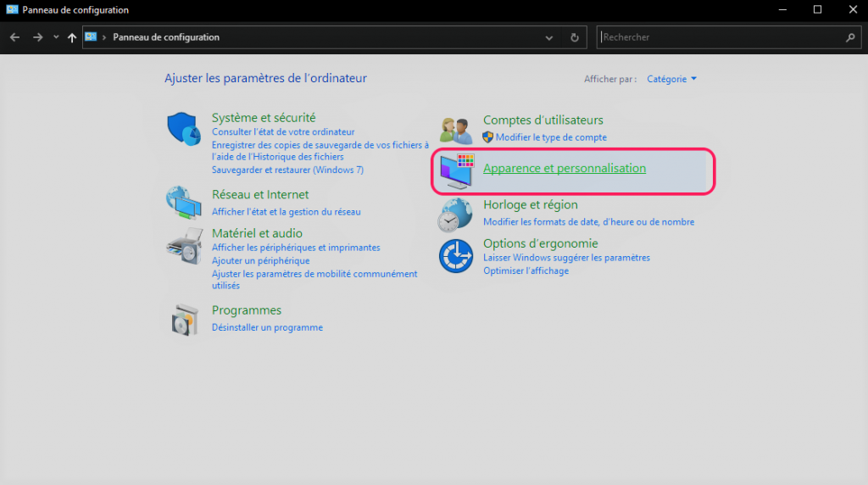Screen dimensions: 868x485
Task: Go forward with the right arrow
Action: [x=37, y=37]
